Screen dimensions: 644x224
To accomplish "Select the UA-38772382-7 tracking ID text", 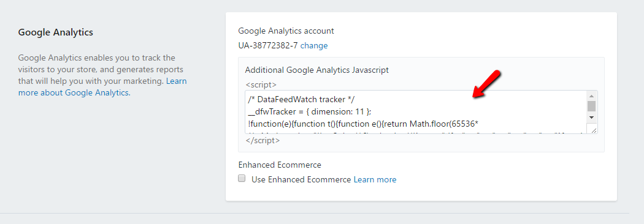I will pos(268,45).
